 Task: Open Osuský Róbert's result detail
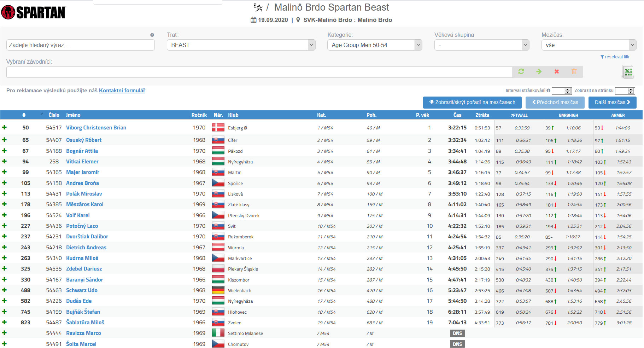tap(84, 140)
